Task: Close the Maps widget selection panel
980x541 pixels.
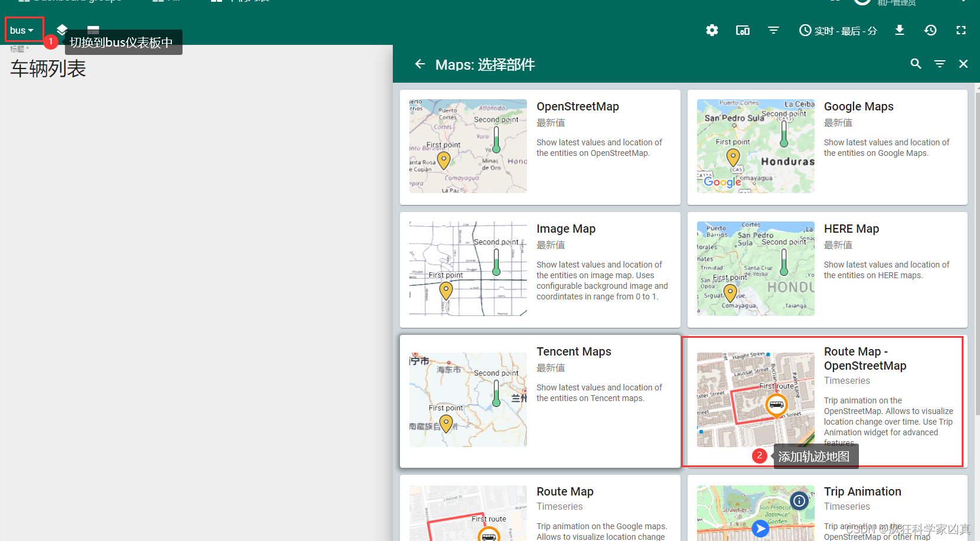Action: [963, 64]
